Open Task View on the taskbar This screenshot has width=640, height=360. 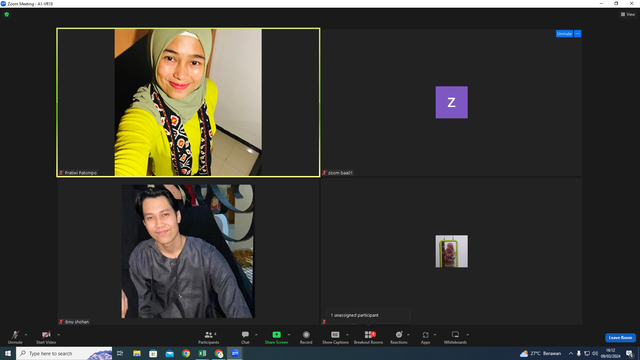120,353
